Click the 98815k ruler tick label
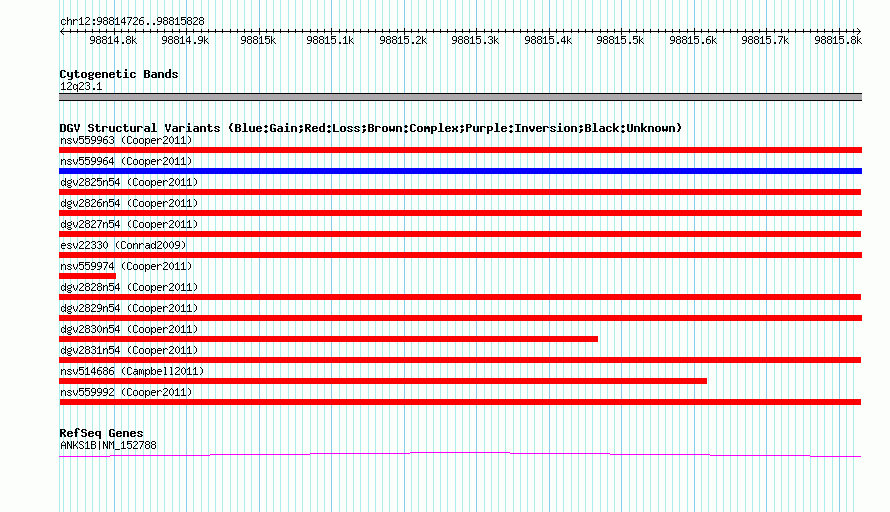 [x=258, y=40]
